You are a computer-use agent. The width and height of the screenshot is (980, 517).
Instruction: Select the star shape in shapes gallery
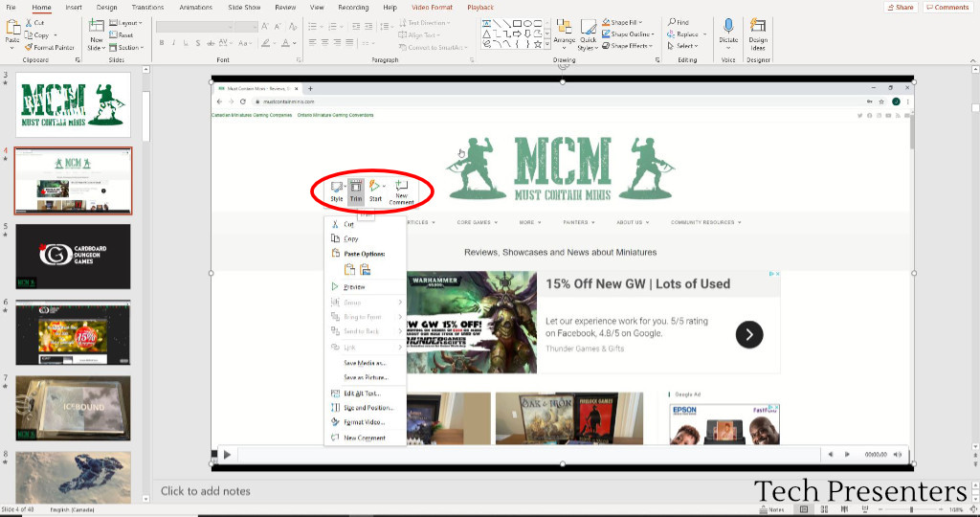[538, 44]
